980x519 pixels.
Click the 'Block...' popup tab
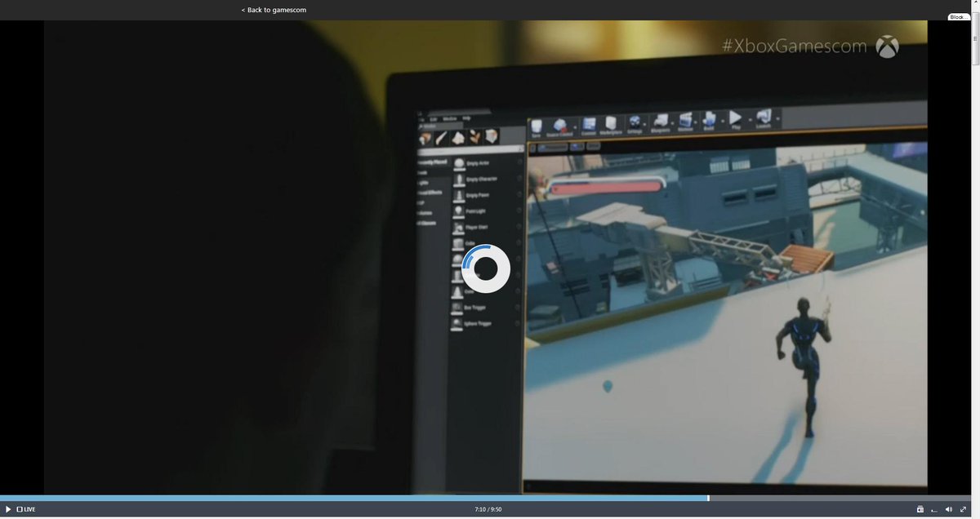pyautogui.click(x=958, y=17)
